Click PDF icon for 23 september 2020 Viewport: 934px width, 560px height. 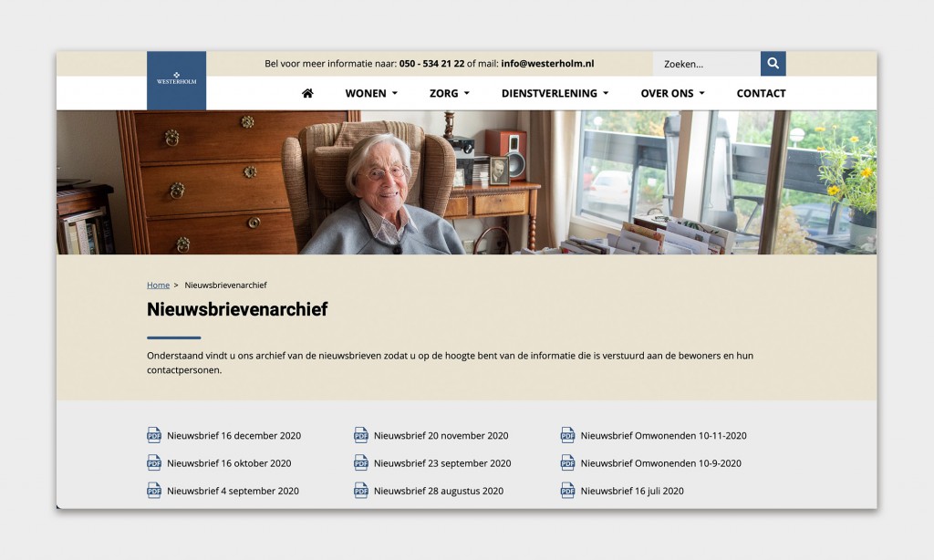(x=361, y=463)
